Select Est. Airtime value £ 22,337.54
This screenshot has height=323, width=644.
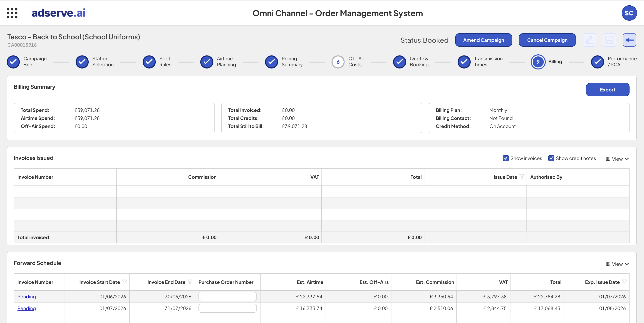(309, 297)
